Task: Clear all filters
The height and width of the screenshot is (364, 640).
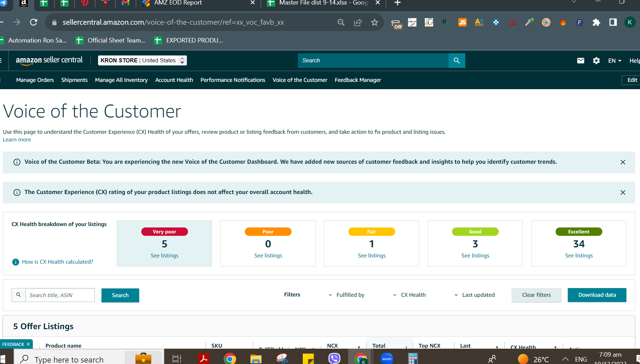Action: click(536, 295)
